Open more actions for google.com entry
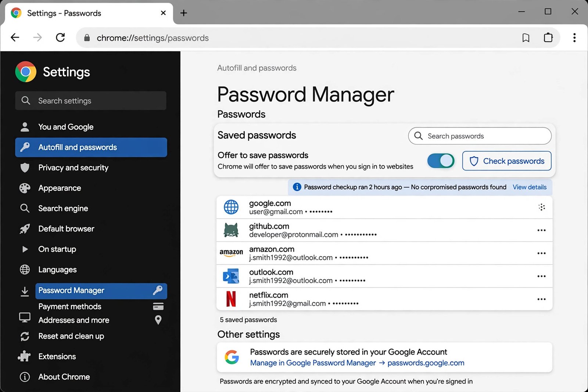 pos(542,207)
